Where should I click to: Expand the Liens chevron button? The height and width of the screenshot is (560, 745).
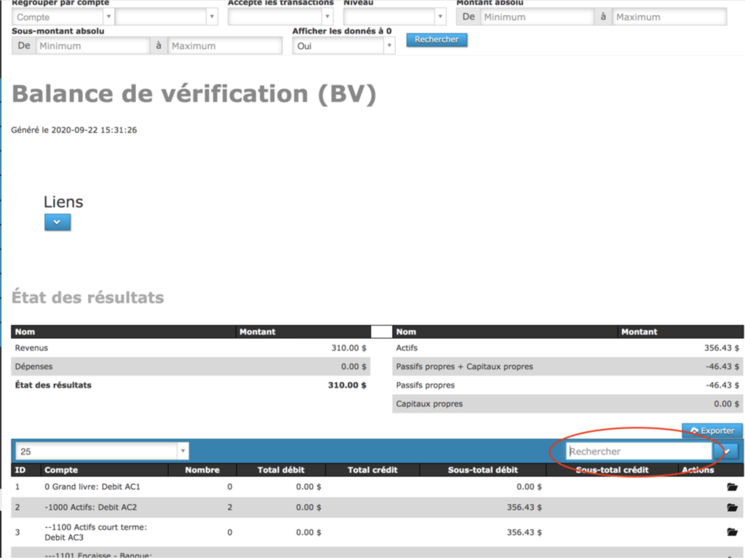click(57, 222)
